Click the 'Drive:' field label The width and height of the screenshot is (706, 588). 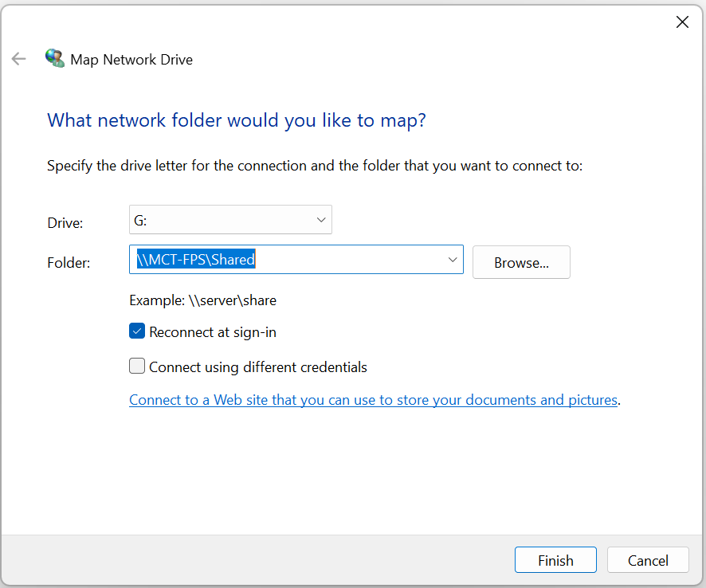[65, 223]
